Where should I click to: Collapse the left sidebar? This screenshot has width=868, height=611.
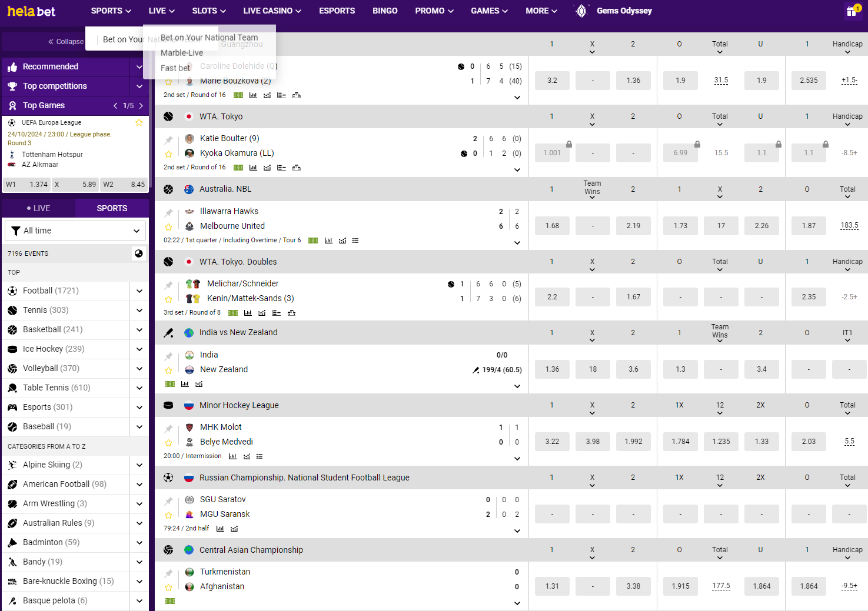click(x=66, y=42)
